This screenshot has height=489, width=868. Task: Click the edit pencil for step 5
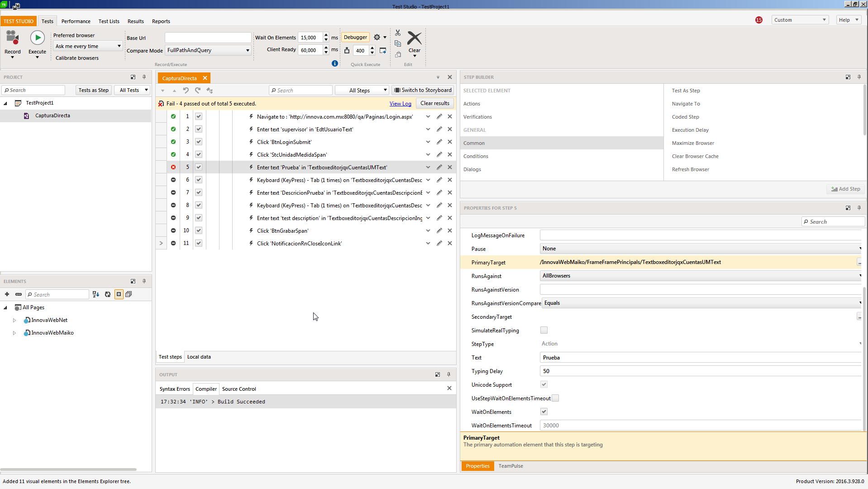click(x=439, y=168)
